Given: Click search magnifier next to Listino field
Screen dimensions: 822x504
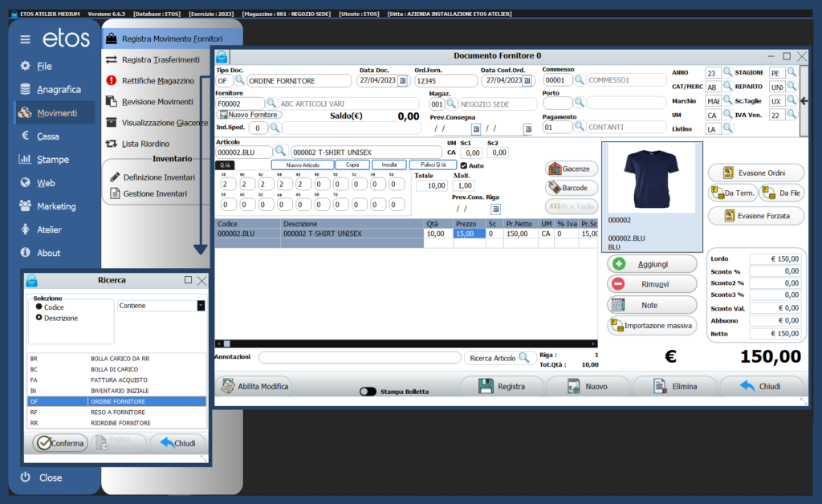Looking at the screenshot, I should click(727, 128).
